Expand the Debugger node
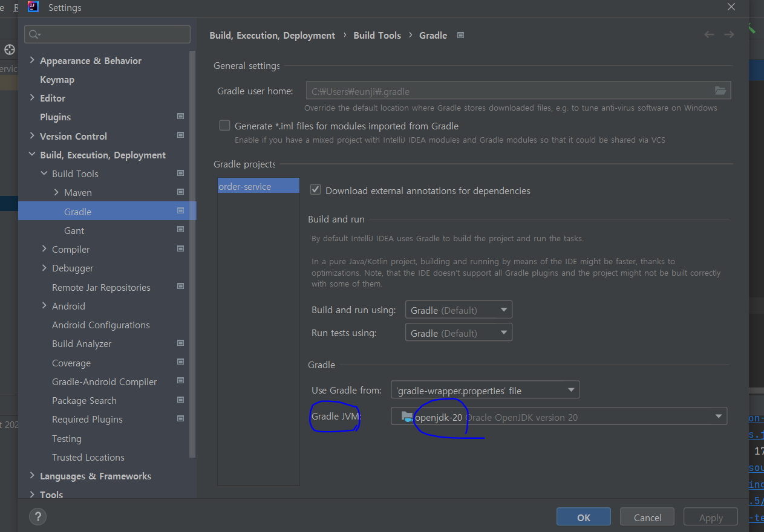Screen dimensions: 764x532 (44, 268)
